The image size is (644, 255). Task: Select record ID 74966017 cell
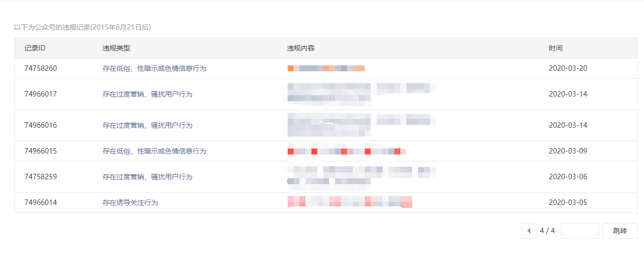click(x=41, y=94)
